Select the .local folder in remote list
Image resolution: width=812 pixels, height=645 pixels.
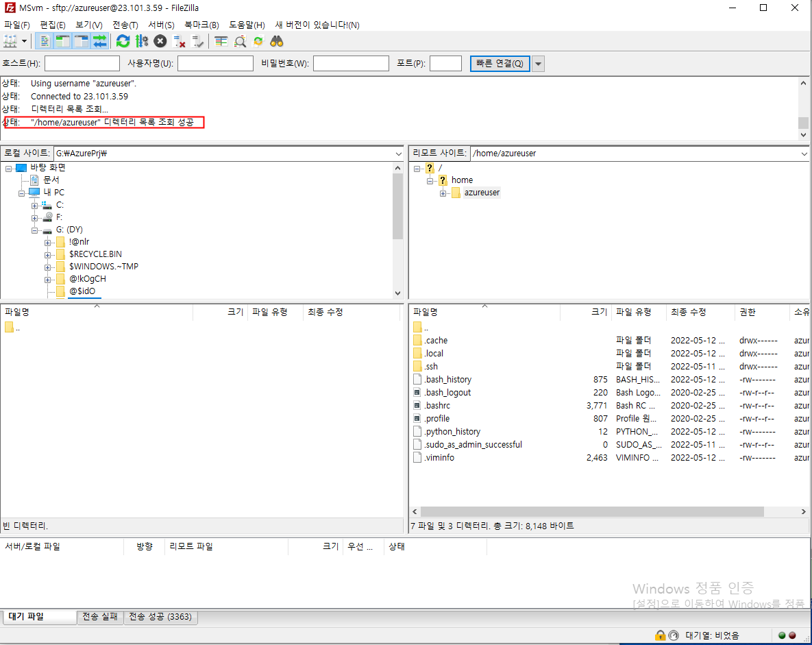coord(434,353)
